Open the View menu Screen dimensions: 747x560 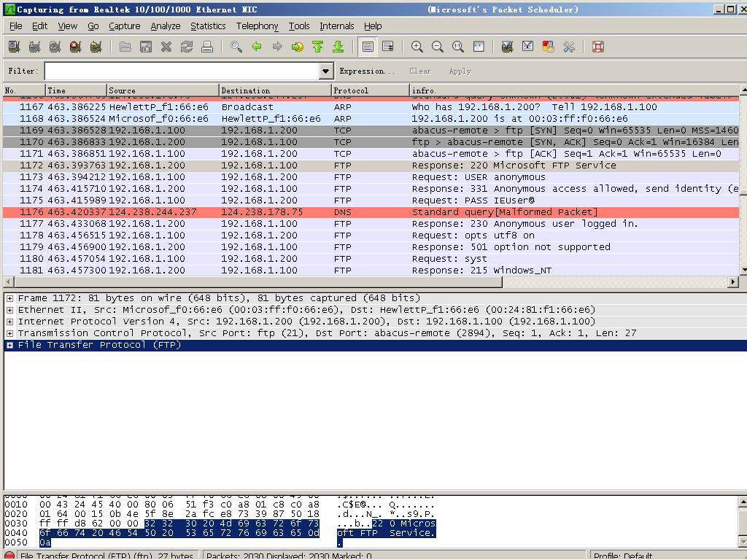click(x=67, y=26)
